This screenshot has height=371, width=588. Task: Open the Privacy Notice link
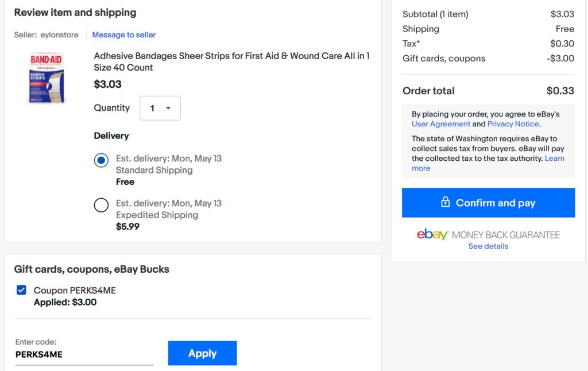click(513, 124)
